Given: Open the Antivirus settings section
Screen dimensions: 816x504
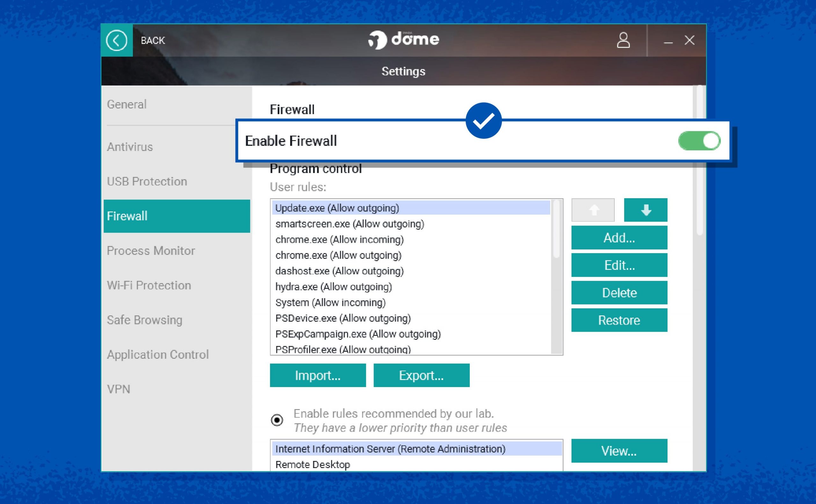Looking at the screenshot, I should coord(130,147).
